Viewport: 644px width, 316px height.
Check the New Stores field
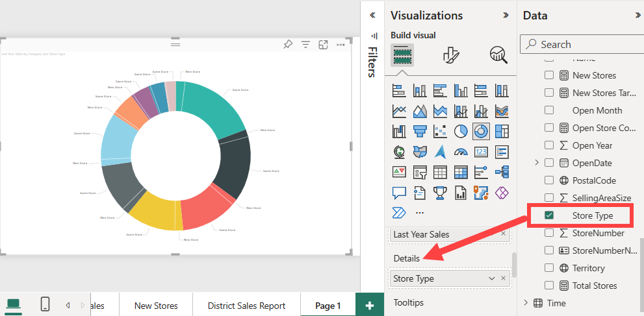tap(549, 75)
